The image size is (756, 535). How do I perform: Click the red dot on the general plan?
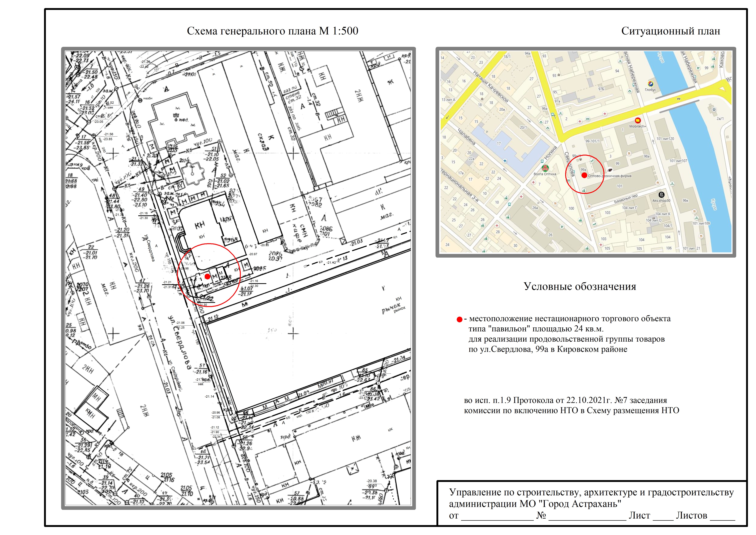(x=207, y=276)
